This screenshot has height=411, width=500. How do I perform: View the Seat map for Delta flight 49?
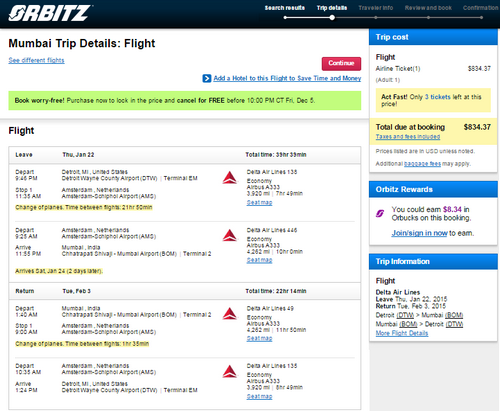click(x=259, y=339)
